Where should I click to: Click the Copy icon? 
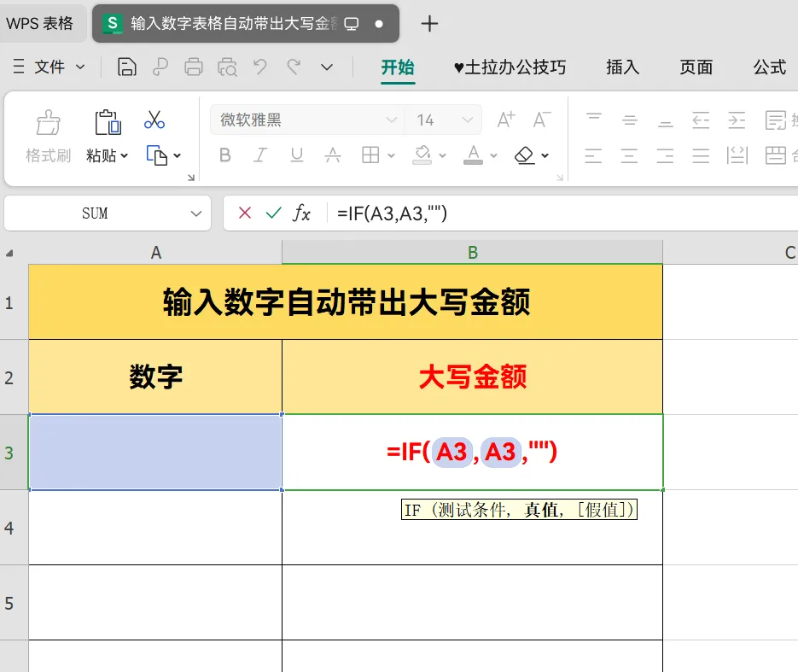click(157, 155)
